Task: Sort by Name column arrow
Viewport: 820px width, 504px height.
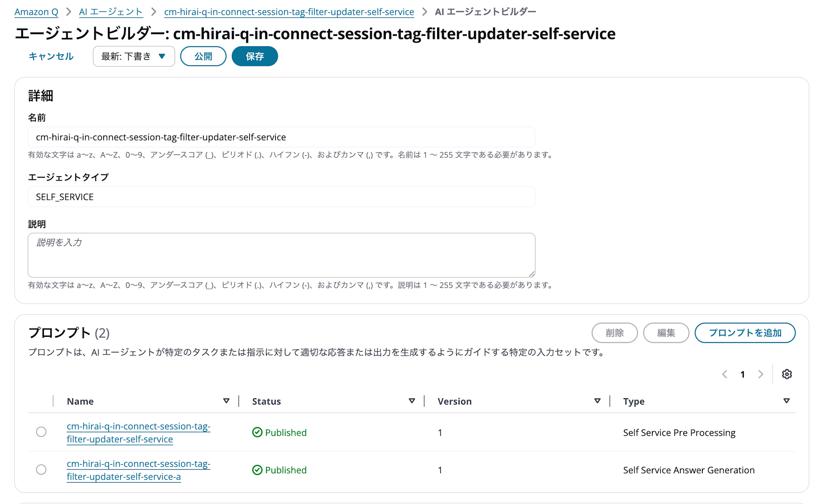Action: tap(226, 401)
